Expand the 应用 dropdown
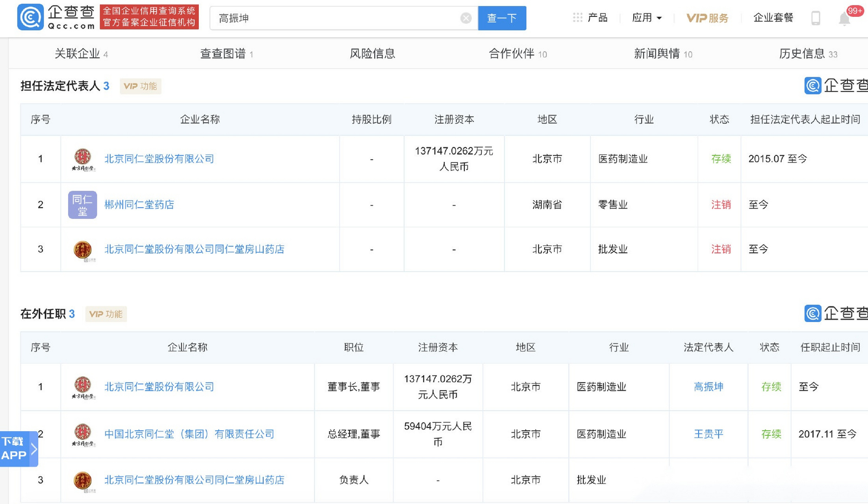The height and width of the screenshot is (504, 868). click(647, 18)
